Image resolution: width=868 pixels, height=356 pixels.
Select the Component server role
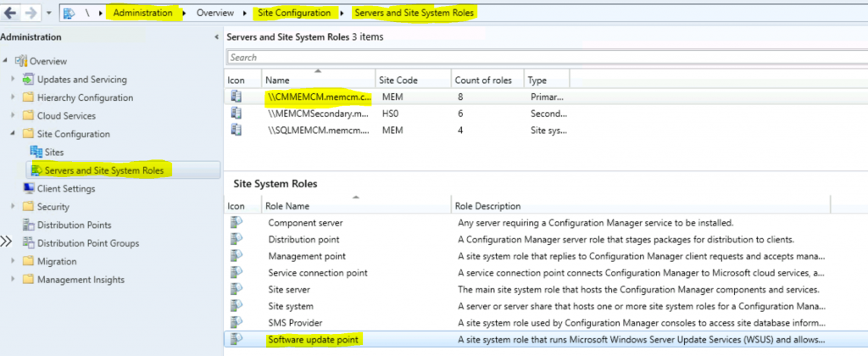point(545,223)
